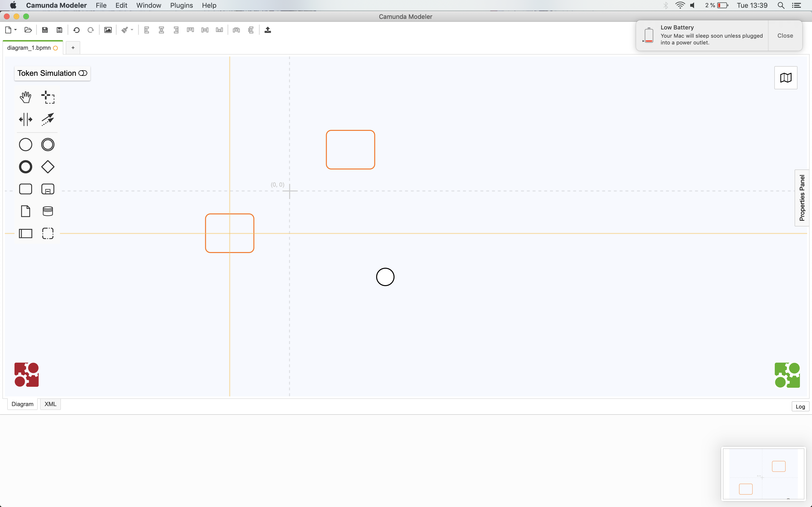Select the Hand tool in the palette
This screenshot has height=507, width=812.
point(25,97)
